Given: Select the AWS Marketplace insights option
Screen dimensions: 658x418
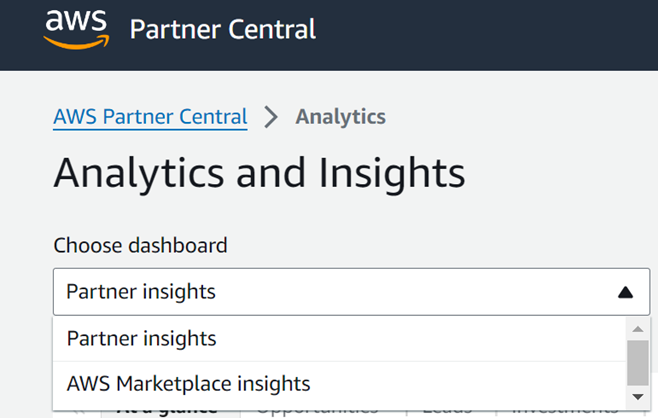Looking at the screenshot, I should 188,383.
